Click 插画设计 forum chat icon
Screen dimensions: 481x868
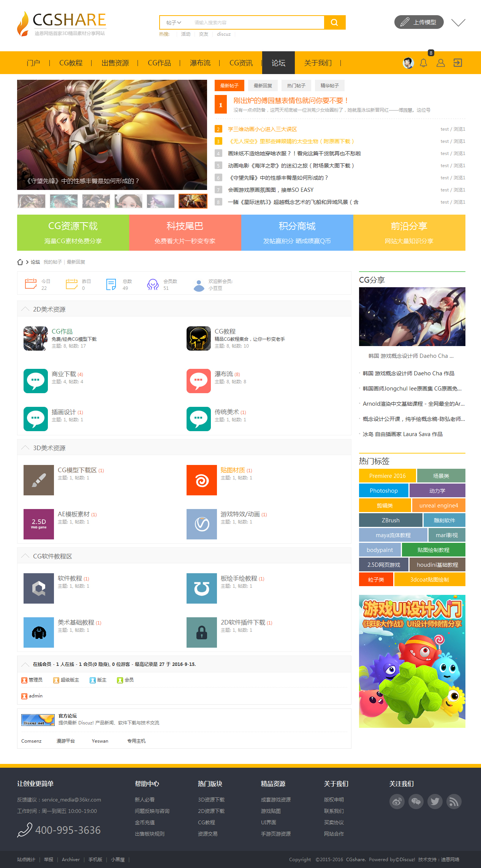[36, 419]
